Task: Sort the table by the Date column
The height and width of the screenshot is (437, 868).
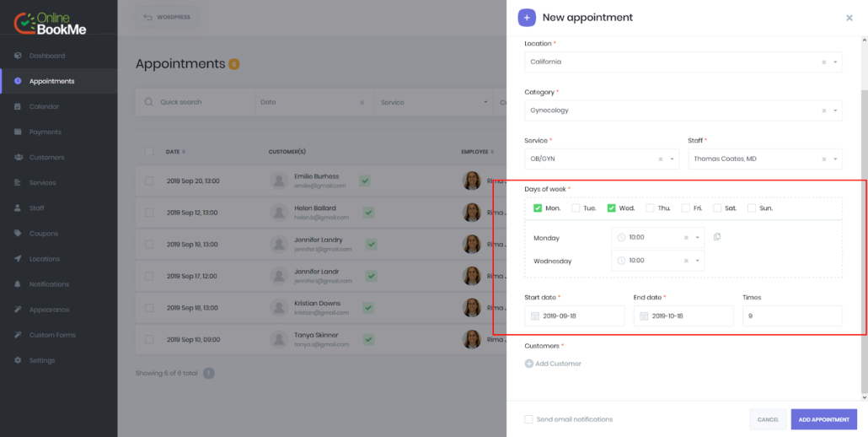Action: click(176, 152)
